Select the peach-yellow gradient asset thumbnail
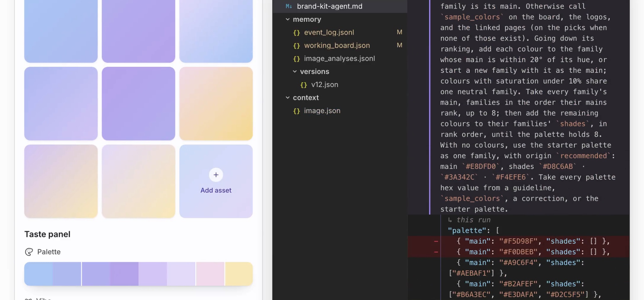Viewport: 644px width, 300px height. [216, 104]
